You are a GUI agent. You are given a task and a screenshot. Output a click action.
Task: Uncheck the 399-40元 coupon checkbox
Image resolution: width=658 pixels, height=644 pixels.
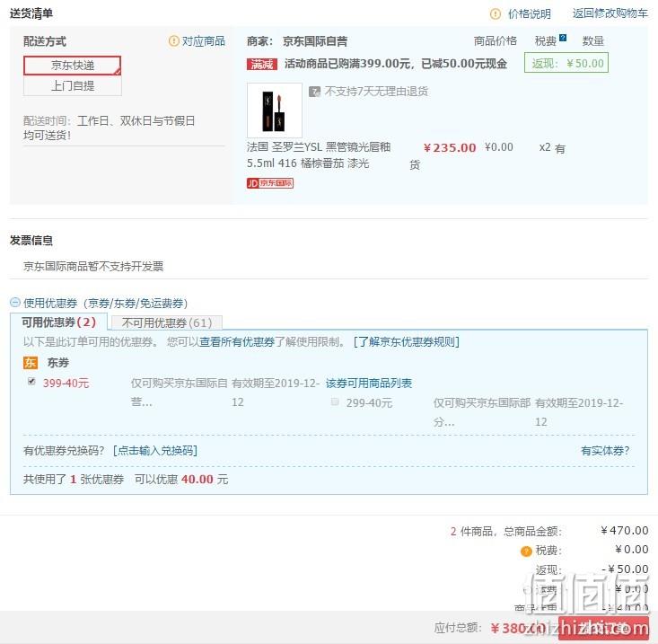click(31, 381)
